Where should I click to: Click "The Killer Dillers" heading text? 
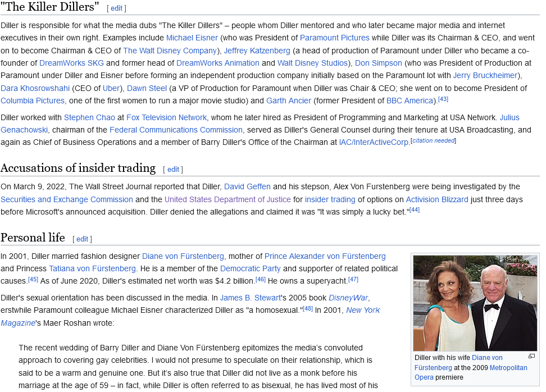point(50,7)
